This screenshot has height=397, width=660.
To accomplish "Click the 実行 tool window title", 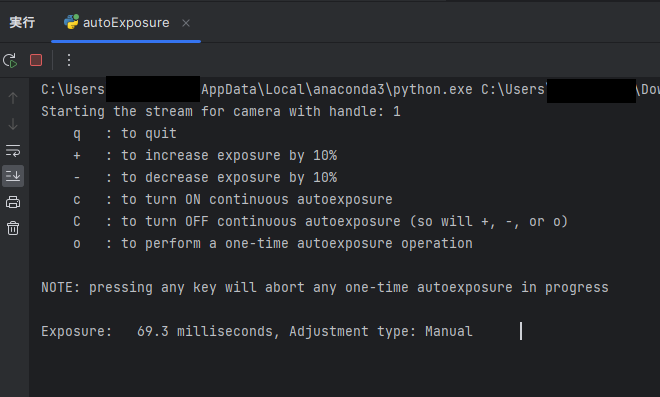I will point(22,22).
